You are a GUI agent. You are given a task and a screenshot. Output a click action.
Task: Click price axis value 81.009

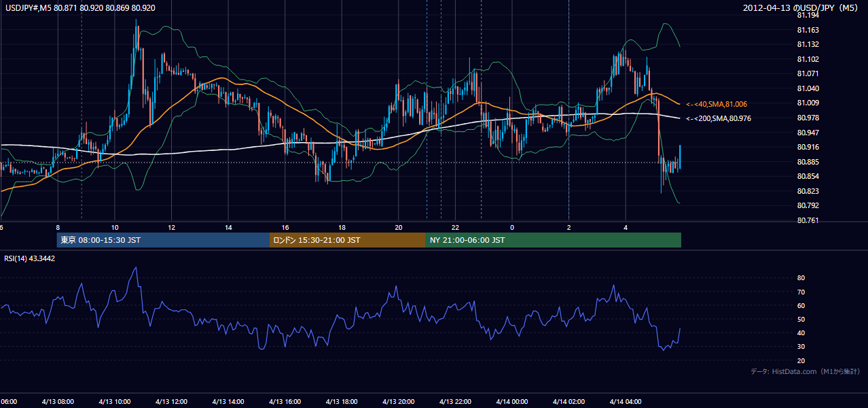click(x=808, y=103)
